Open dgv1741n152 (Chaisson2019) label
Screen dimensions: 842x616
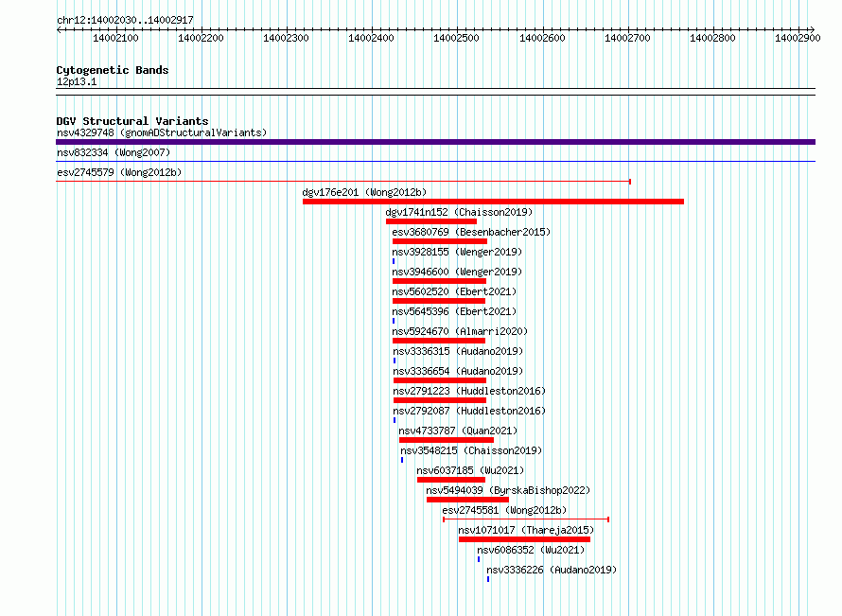click(459, 212)
